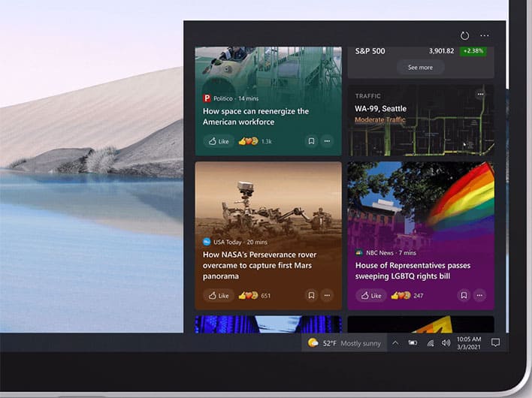Screen dimensions: 532x398
Task: Open more options on the USA Today rover card
Action: 327,295
